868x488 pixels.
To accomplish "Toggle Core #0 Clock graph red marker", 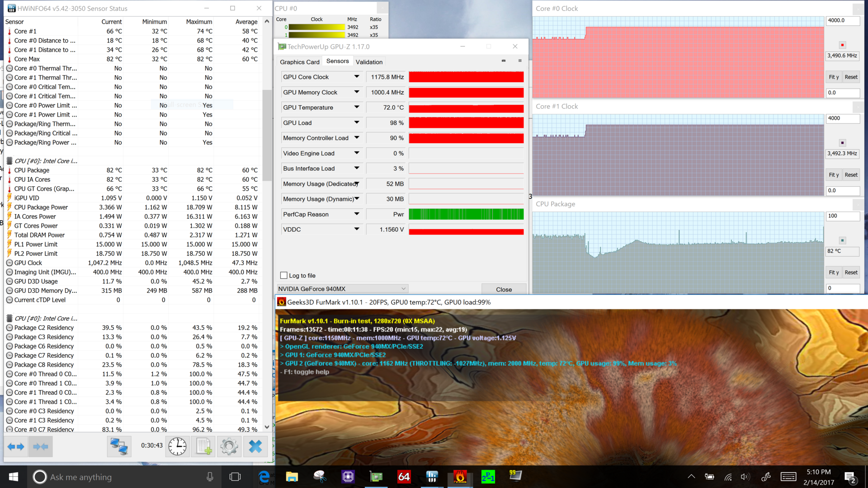I will point(842,45).
